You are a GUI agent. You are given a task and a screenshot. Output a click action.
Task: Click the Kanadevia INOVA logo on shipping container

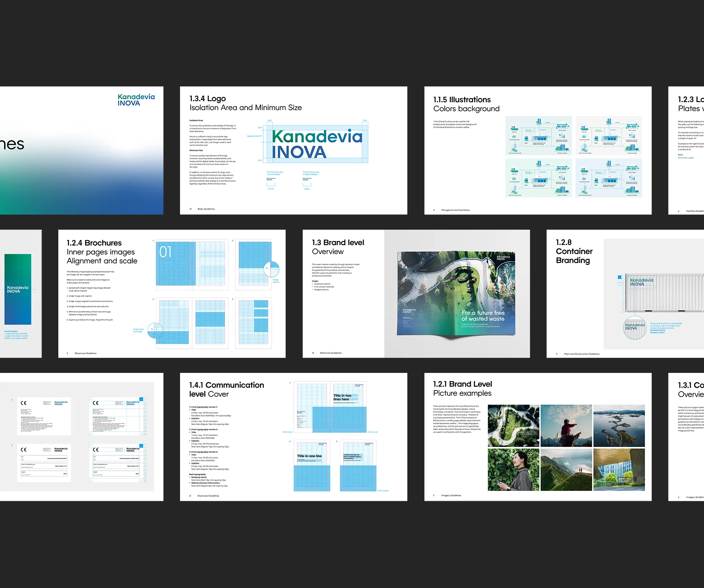pyautogui.click(x=641, y=282)
